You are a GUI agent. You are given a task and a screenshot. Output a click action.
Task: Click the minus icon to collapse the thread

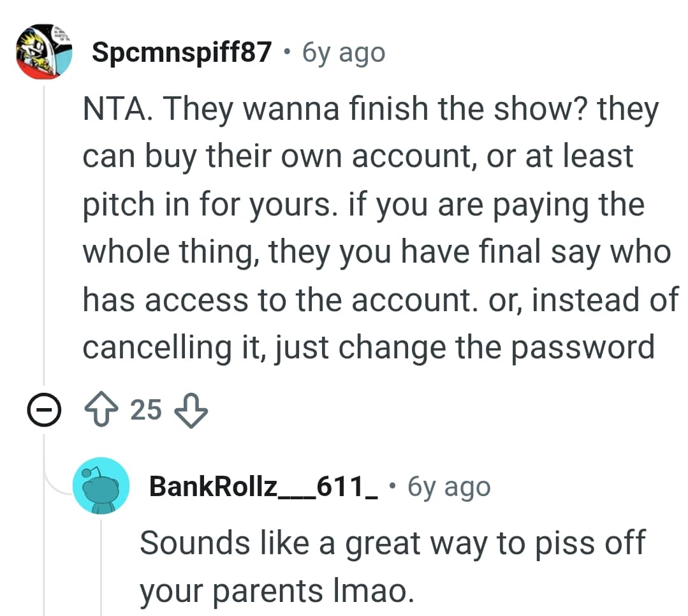pos(43,410)
